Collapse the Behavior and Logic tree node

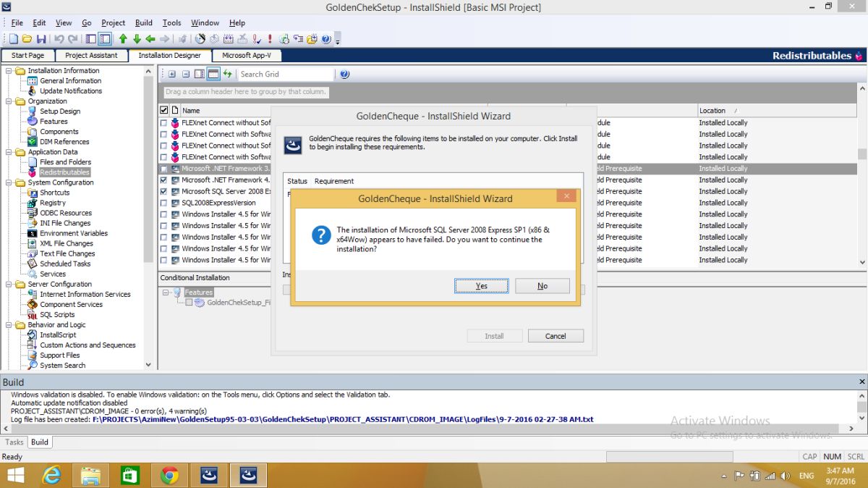point(9,324)
